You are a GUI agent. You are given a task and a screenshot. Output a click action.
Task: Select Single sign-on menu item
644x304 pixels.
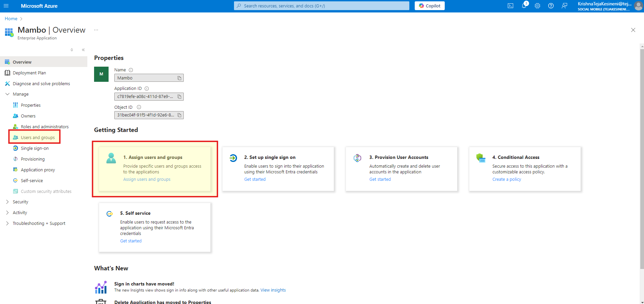pos(34,148)
